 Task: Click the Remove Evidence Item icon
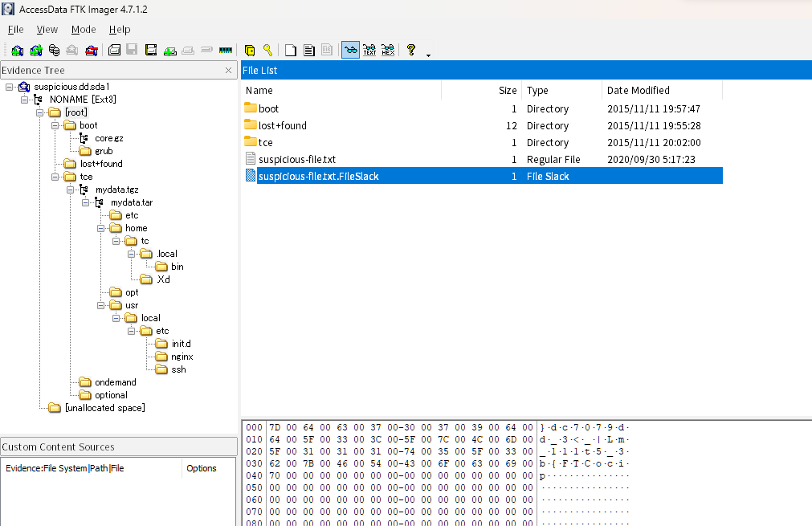coord(72,51)
